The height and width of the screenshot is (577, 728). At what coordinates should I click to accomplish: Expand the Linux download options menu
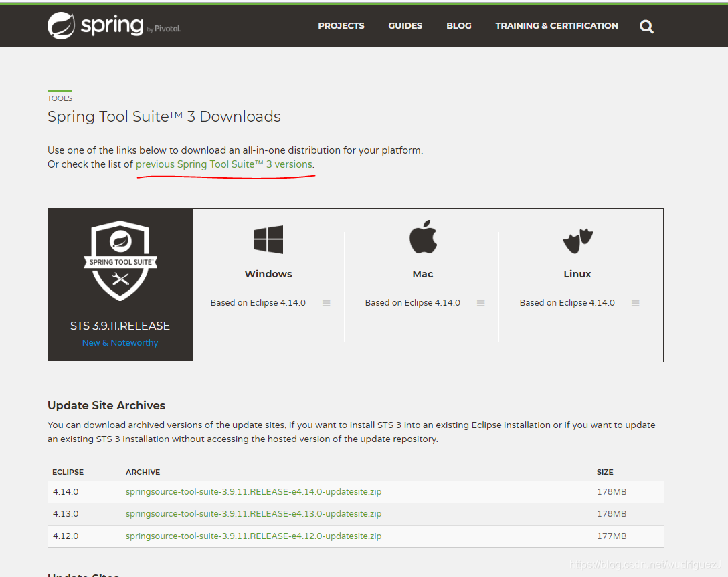pos(635,302)
